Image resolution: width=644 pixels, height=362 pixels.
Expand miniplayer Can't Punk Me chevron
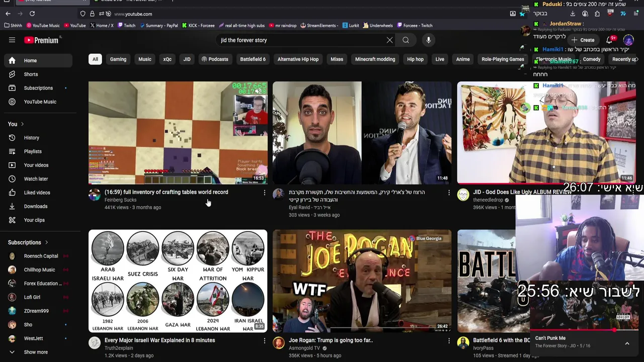pyautogui.click(x=627, y=343)
